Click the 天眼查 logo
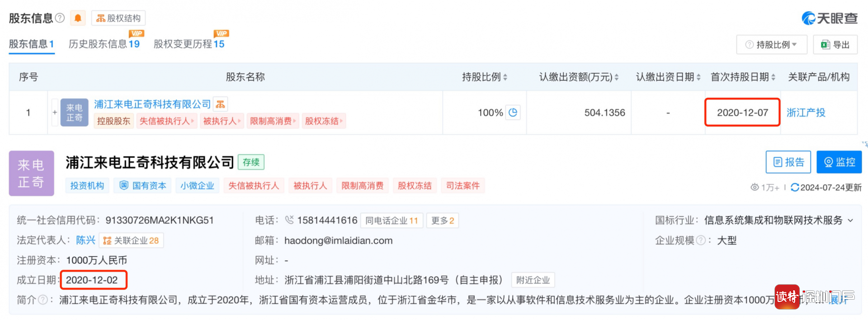 pos(830,18)
